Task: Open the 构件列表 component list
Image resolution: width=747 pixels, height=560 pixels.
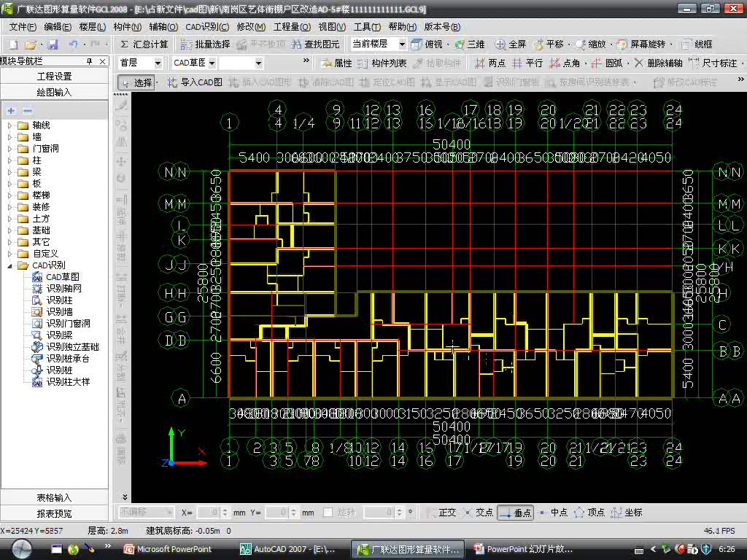Action: point(363,63)
